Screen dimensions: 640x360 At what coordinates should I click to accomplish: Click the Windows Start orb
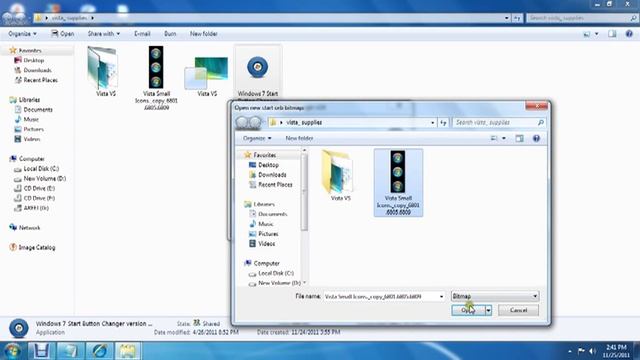click(x=12, y=351)
